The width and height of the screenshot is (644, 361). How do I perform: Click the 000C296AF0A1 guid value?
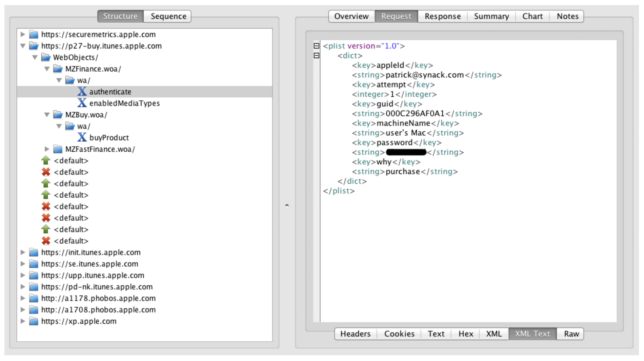(x=415, y=114)
